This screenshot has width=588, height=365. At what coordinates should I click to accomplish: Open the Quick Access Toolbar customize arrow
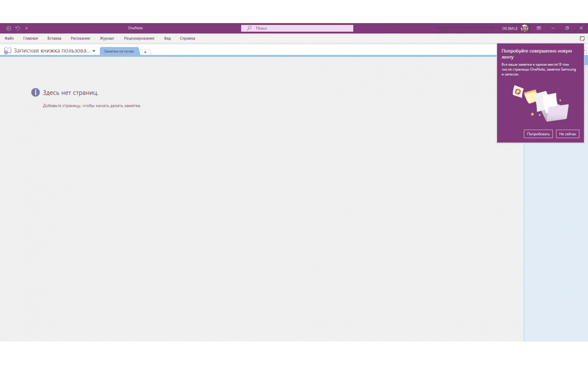[x=26, y=28]
